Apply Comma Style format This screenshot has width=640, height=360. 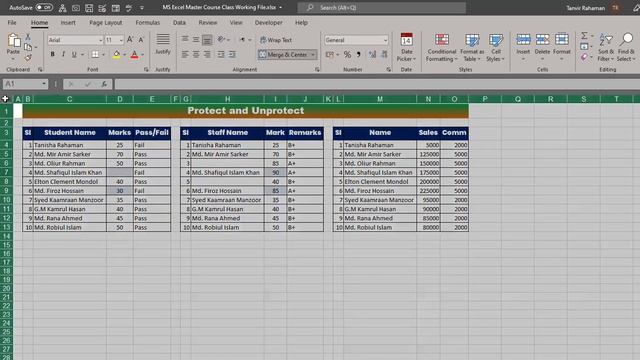pyautogui.click(x=358, y=54)
